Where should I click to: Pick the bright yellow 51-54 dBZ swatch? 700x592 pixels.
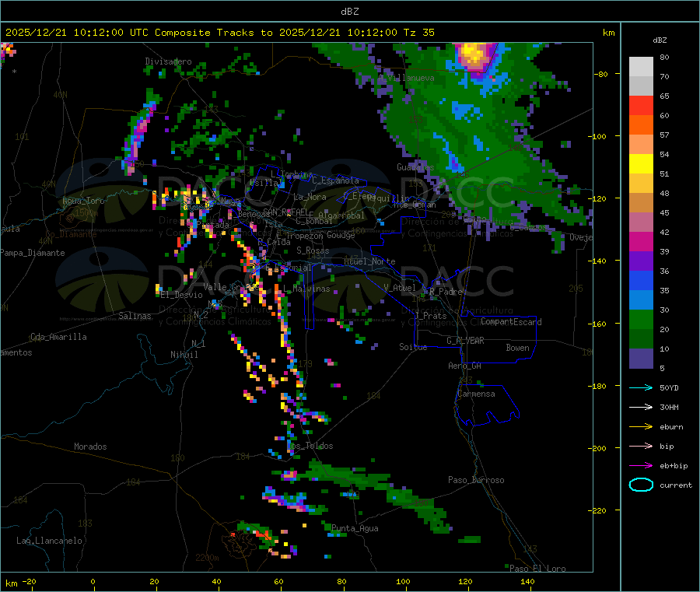[641, 164]
